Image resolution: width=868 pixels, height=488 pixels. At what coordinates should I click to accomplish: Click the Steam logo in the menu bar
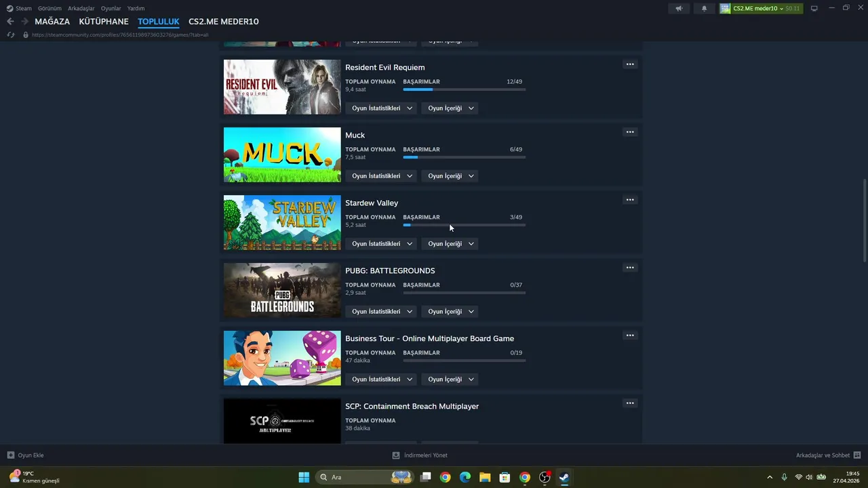[9, 8]
